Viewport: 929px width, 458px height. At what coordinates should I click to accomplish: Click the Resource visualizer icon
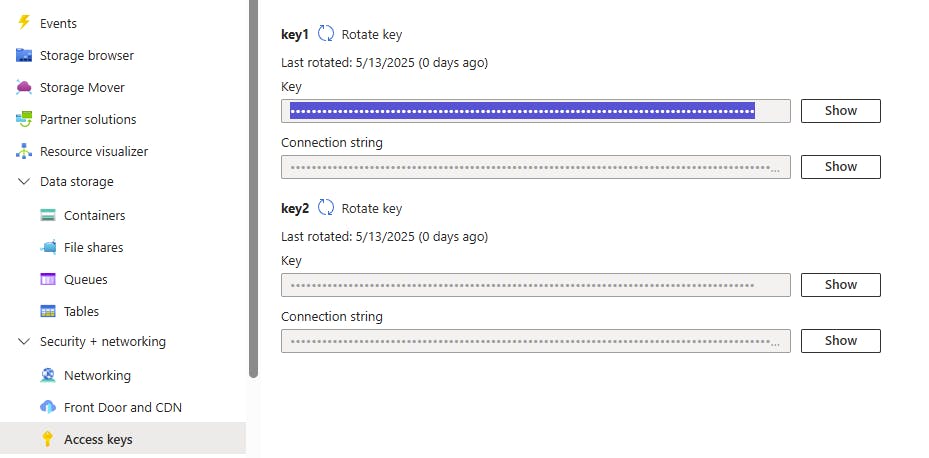pos(24,151)
